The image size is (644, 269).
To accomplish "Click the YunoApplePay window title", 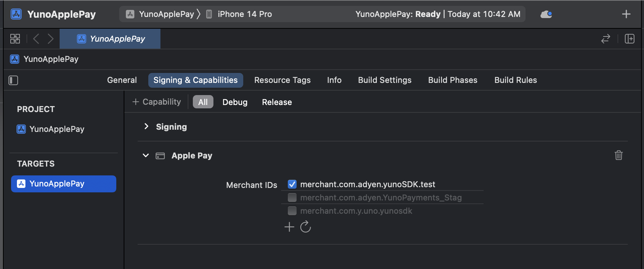I will click(61, 14).
